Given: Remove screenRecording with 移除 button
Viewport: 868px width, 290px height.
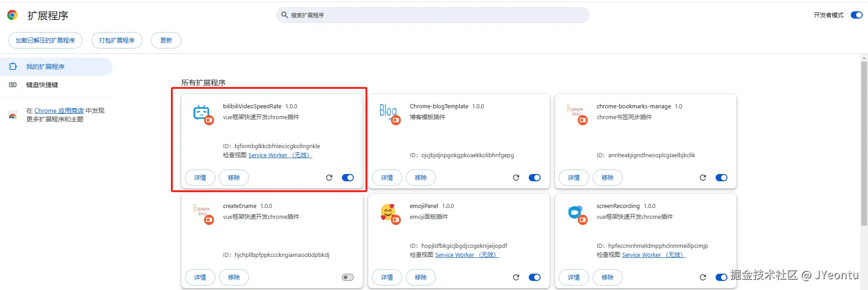Looking at the screenshot, I should coord(608,277).
